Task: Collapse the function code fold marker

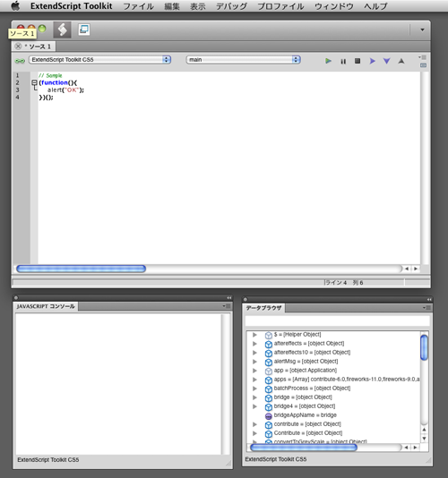Action: click(x=34, y=82)
